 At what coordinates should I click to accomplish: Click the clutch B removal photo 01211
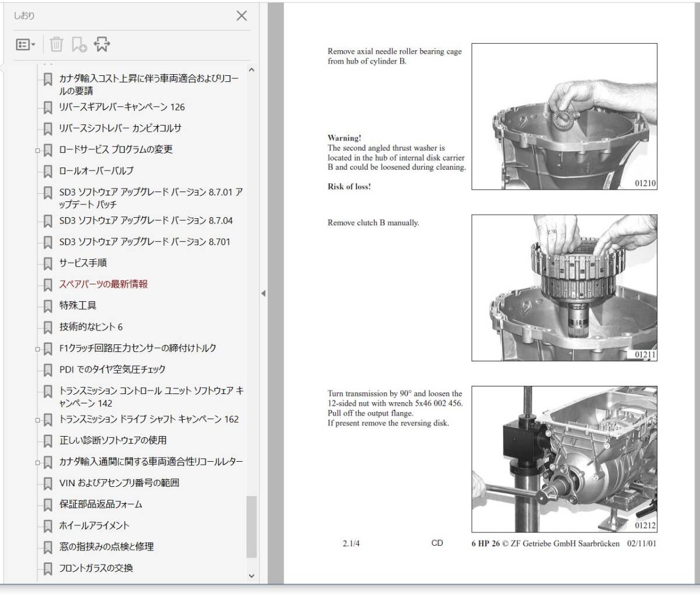[x=564, y=288]
